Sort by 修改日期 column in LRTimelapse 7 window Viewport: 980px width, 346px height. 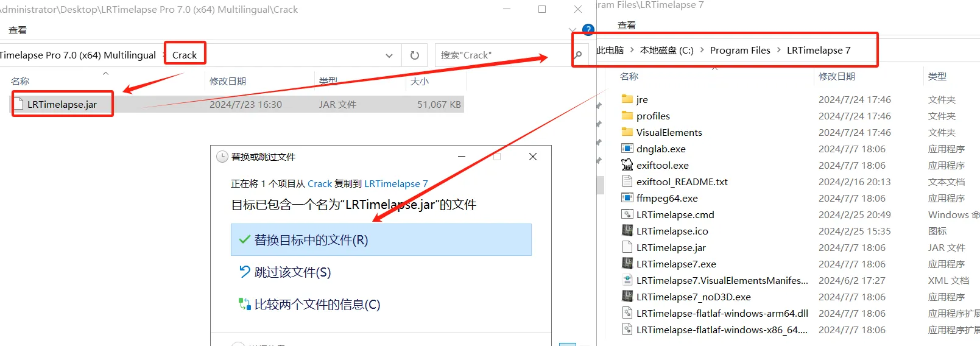pyautogui.click(x=837, y=76)
